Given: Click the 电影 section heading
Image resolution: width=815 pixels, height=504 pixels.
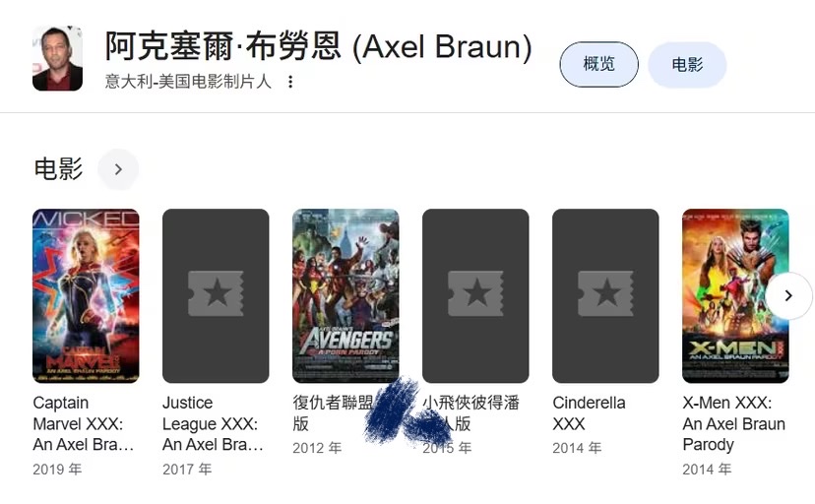Looking at the screenshot, I should [x=58, y=169].
